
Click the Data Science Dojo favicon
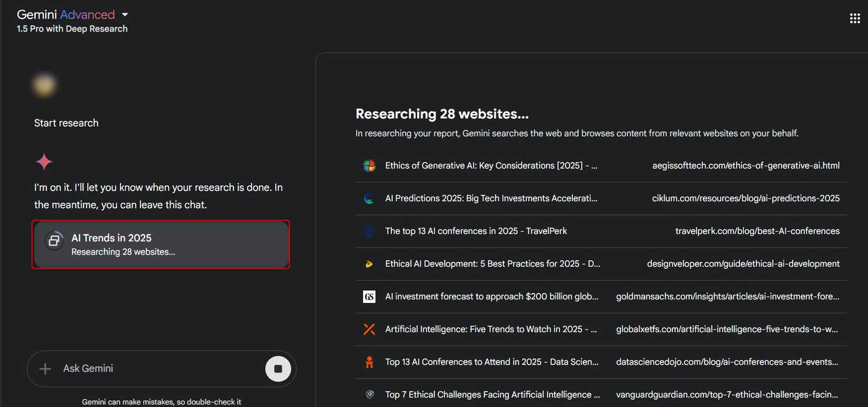tap(369, 362)
